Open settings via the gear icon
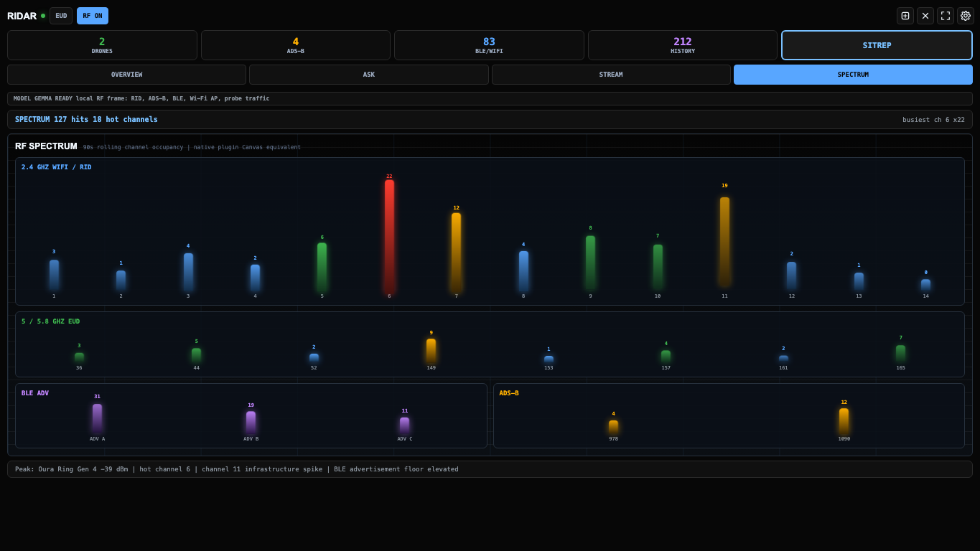Screen dimensions: 980x551 coord(965,16)
